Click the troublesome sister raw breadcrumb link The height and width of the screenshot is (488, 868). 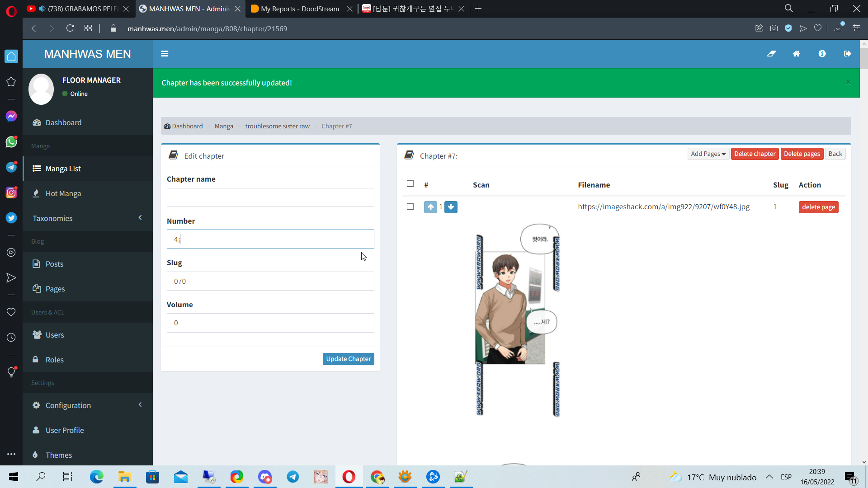(277, 126)
